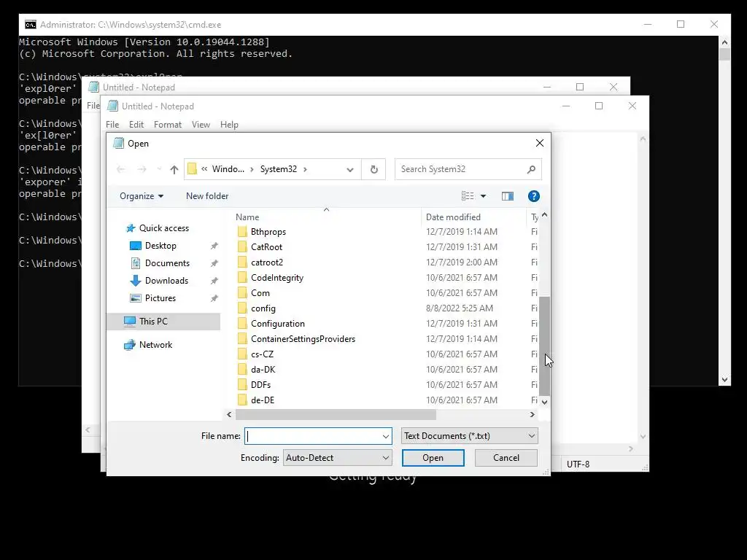
Task: Click the Documents icon in navigation pane
Action: pos(136,263)
